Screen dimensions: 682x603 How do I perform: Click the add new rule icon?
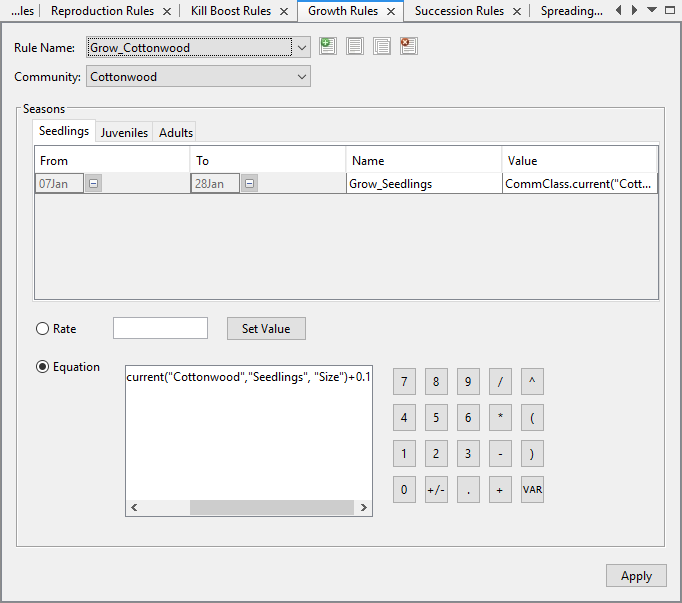(x=328, y=46)
